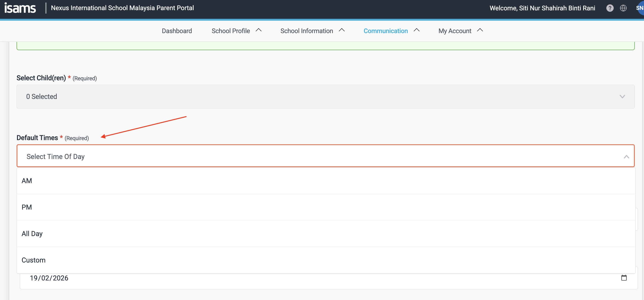The image size is (644, 300).
Task: Click the iSAMS logo
Action: (x=20, y=8)
